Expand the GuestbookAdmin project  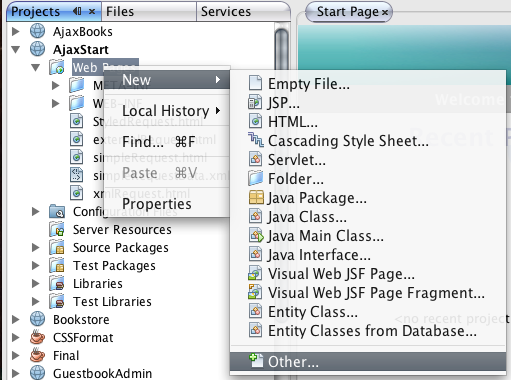(15, 373)
